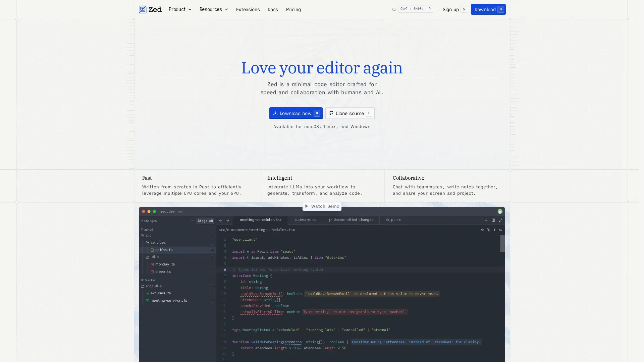Viewport: 644px width, 362px height.
Task: Click the navigate back arrow in editor
Action: pyautogui.click(x=220, y=220)
